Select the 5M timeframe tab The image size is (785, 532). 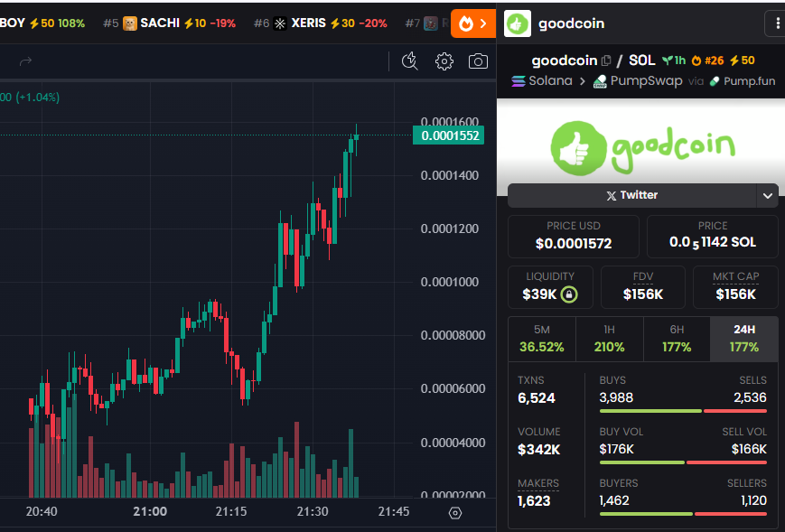(542, 339)
